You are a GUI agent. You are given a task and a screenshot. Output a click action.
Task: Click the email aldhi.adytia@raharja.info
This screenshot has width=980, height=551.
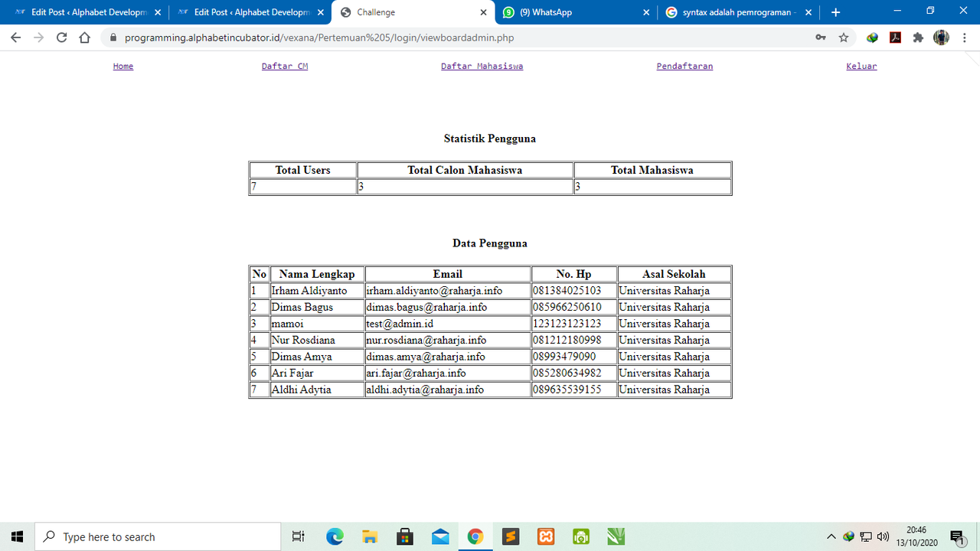[x=425, y=390]
